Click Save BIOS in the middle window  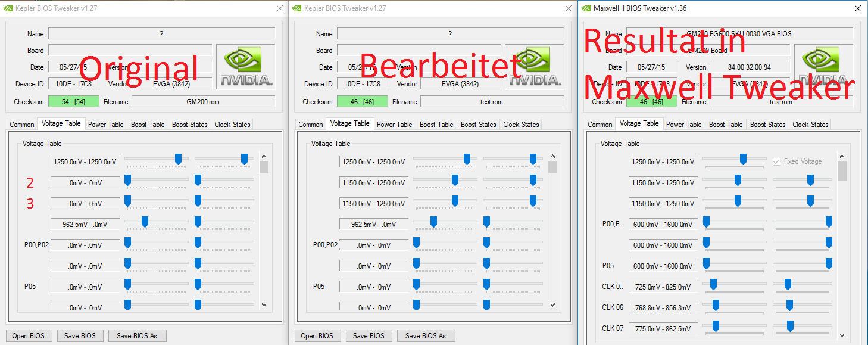click(369, 335)
